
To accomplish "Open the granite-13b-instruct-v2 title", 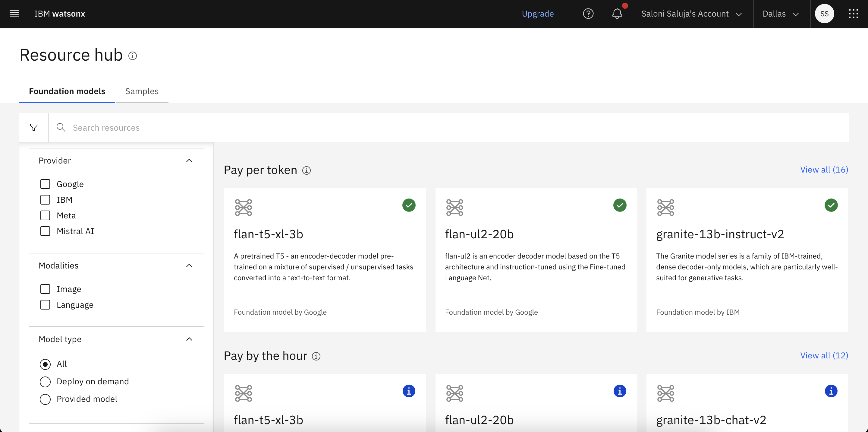I will click(720, 234).
